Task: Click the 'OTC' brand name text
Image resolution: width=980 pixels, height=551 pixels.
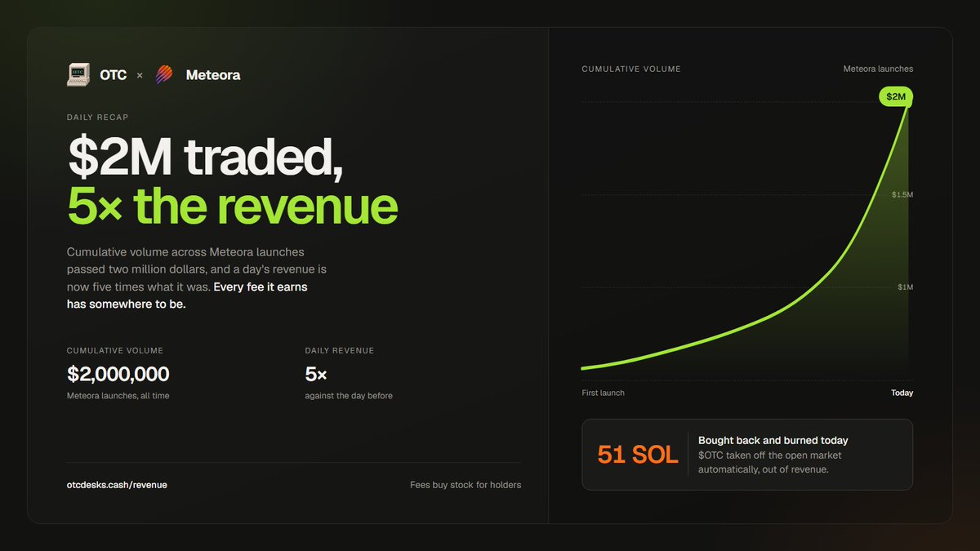Action: tap(114, 75)
